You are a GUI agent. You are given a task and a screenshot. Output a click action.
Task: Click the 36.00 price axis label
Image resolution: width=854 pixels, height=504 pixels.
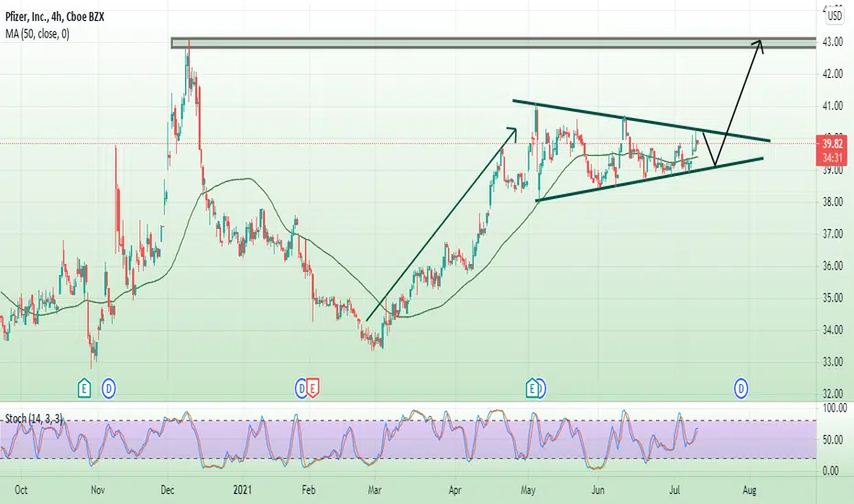[833, 267]
